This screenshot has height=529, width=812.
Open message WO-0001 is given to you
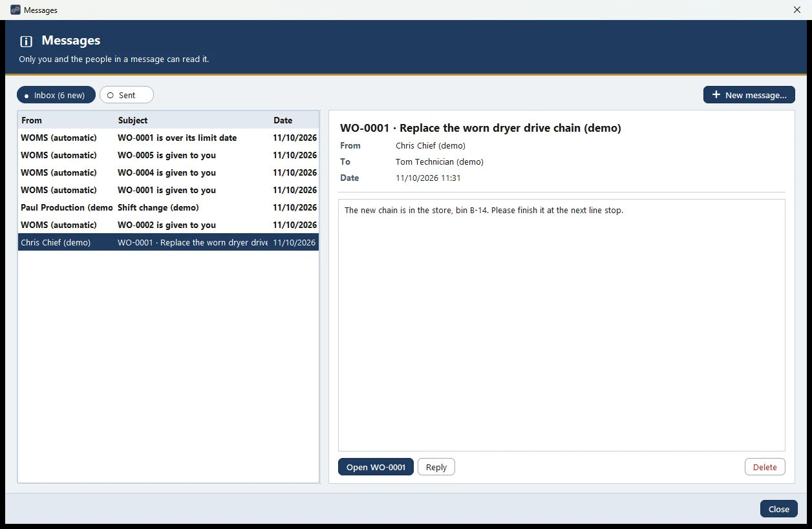point(168,190)
